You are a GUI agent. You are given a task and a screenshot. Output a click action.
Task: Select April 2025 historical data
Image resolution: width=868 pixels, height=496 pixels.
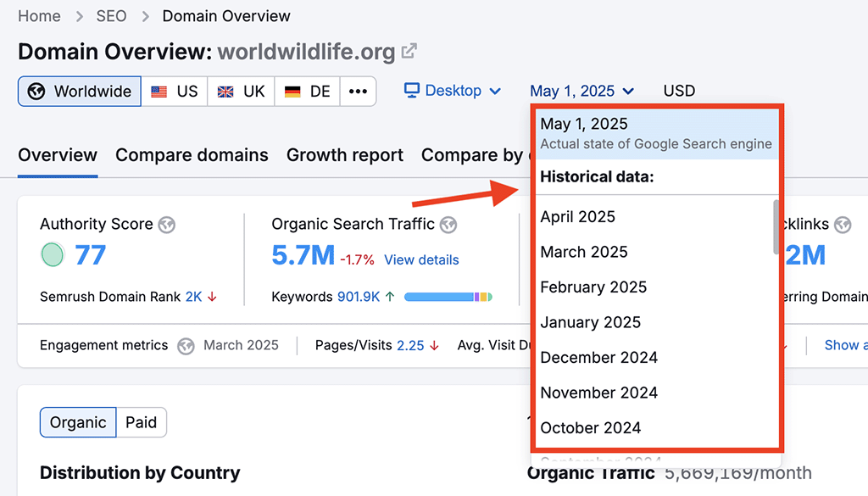coord(654,216)
